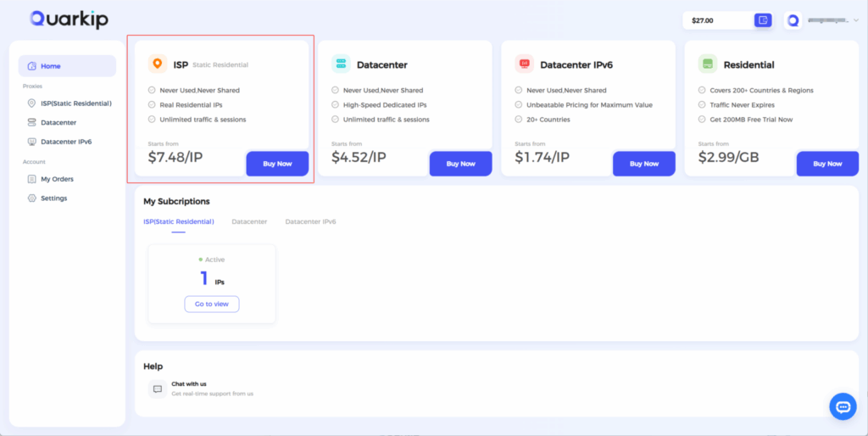
Task: Switch to Datacenter IPv6 subscriptions tab
Action: pos(310,221)
